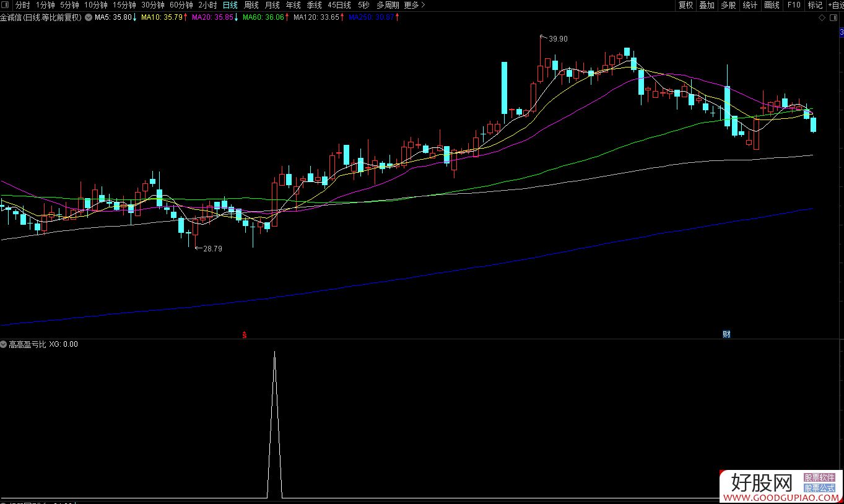The width and height of the screenshot is (844, 504).
Task: Open the 画线 drawing tools
Action: click(772, 5)
